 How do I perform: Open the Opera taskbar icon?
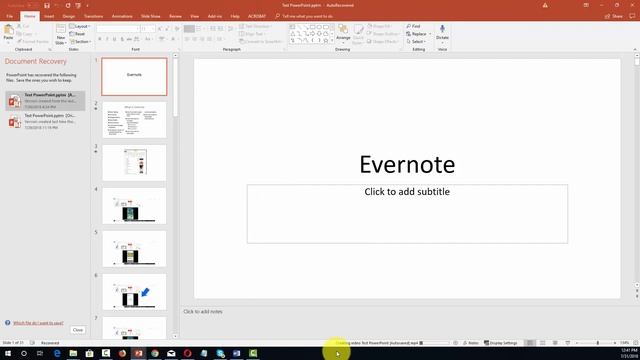point(187,353)
